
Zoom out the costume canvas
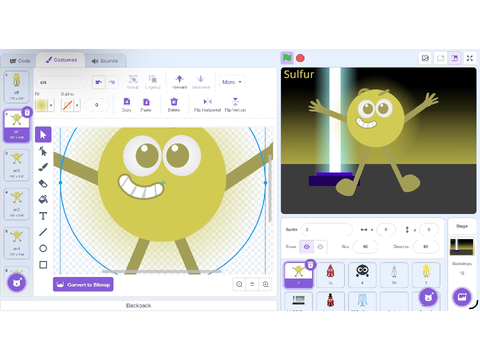239,284
